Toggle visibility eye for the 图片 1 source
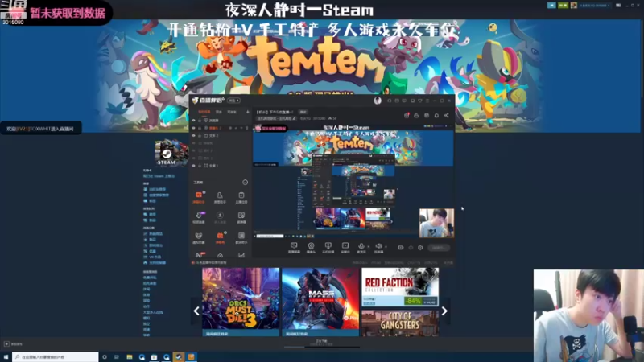The height and width of the screenshot is (362, 644). click(x=194, y=158)
